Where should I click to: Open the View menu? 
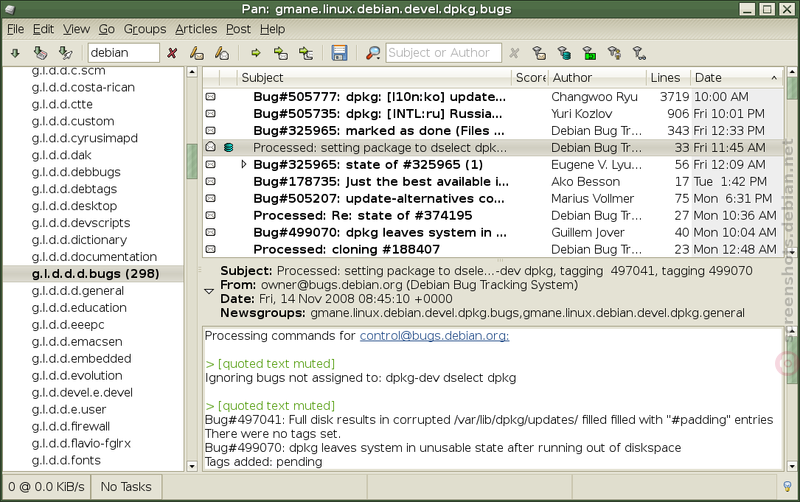[x=77, y=29]
